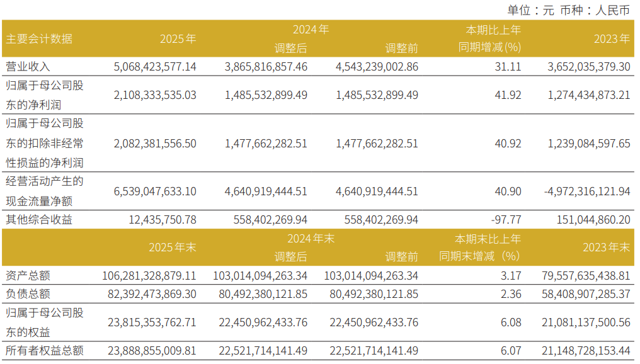The image size is (640, 364).
Task: Click the 所有者权益总额 row label
Action: coord(45,351)
